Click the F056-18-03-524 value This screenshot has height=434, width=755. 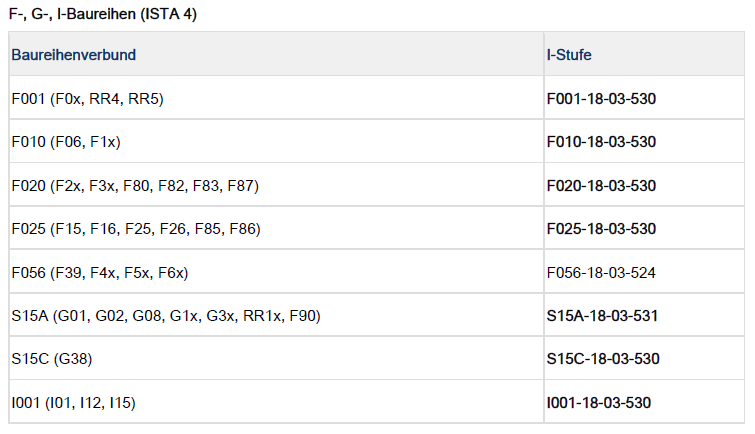(x=601, y=272)
